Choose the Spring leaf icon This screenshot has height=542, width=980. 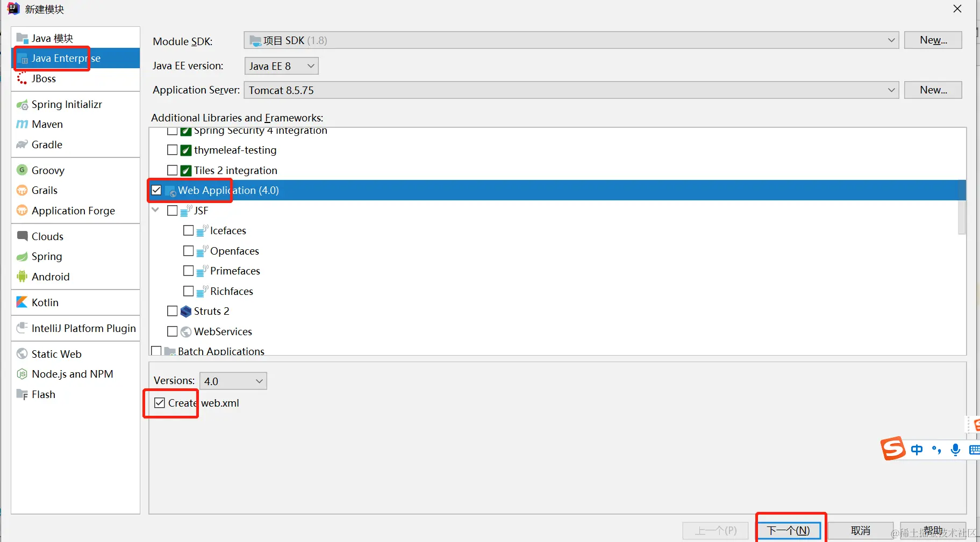[x=22, y=257]
